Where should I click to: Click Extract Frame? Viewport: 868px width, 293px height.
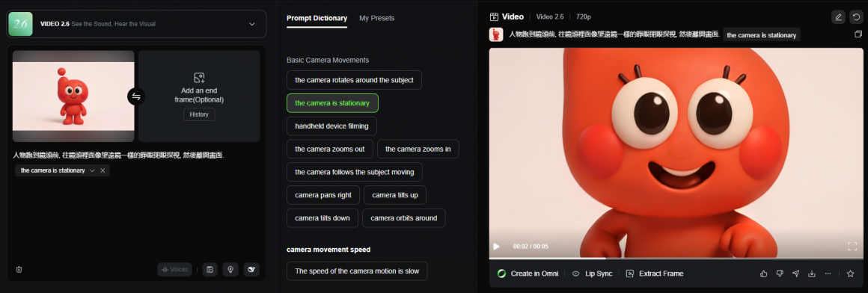pos(655,274)
